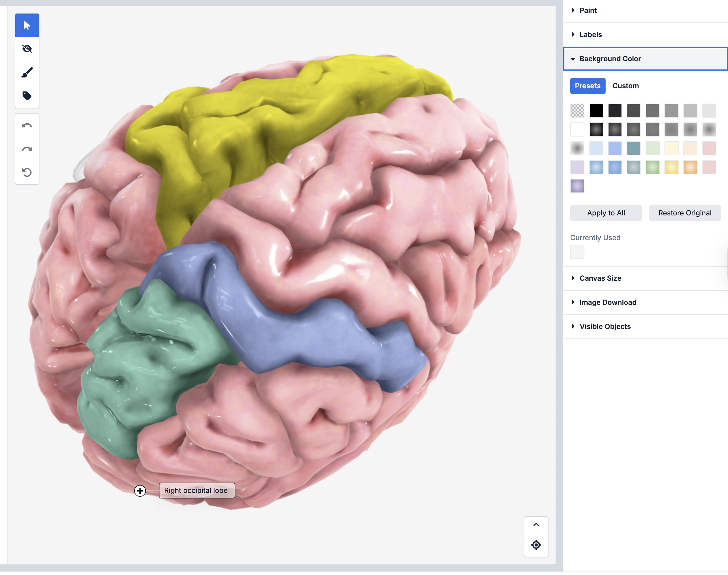Expand the Canvas Size section

coord(645,278)
